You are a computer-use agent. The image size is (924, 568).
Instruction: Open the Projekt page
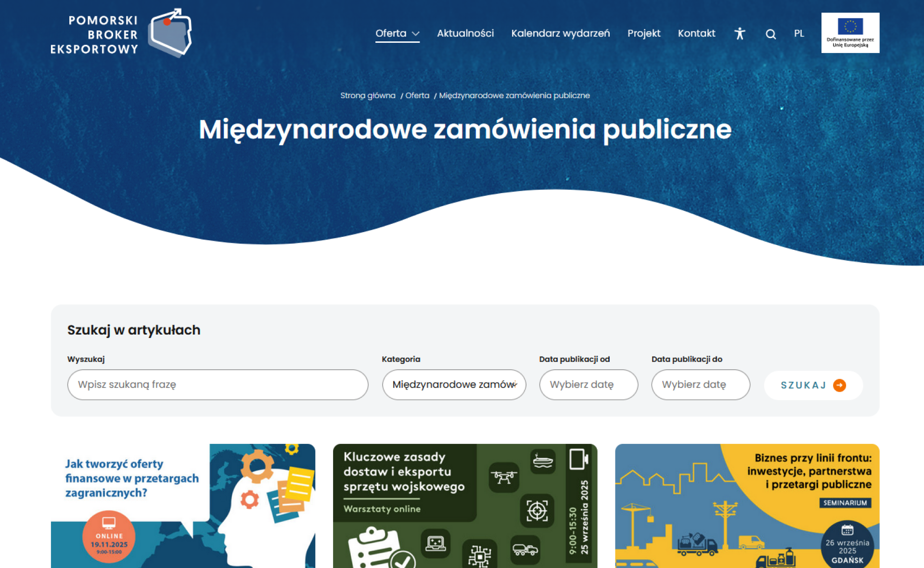click(643, 34)
